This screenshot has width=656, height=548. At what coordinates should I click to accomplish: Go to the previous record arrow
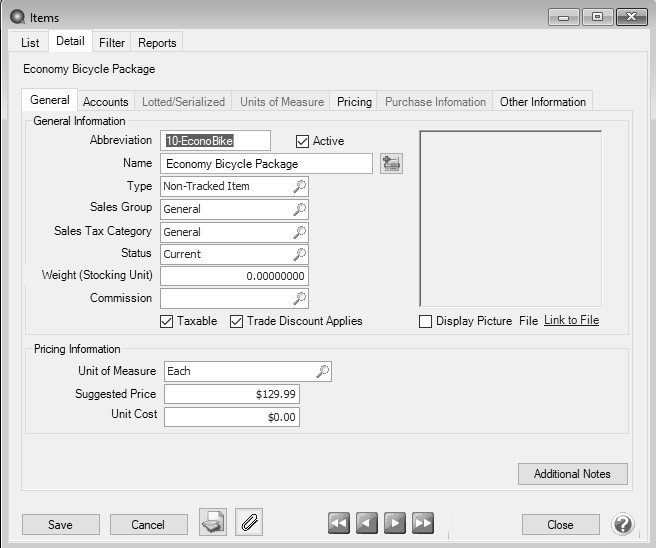pos(367,524)
